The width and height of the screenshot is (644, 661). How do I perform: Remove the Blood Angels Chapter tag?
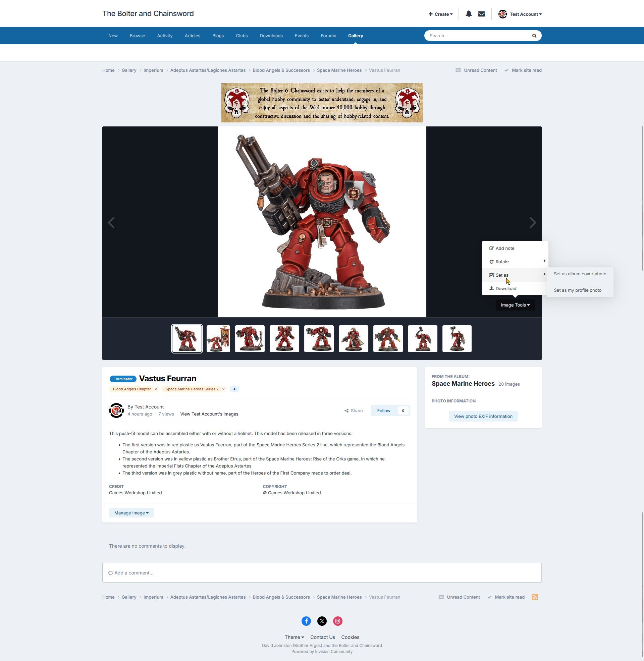point(156,389)
